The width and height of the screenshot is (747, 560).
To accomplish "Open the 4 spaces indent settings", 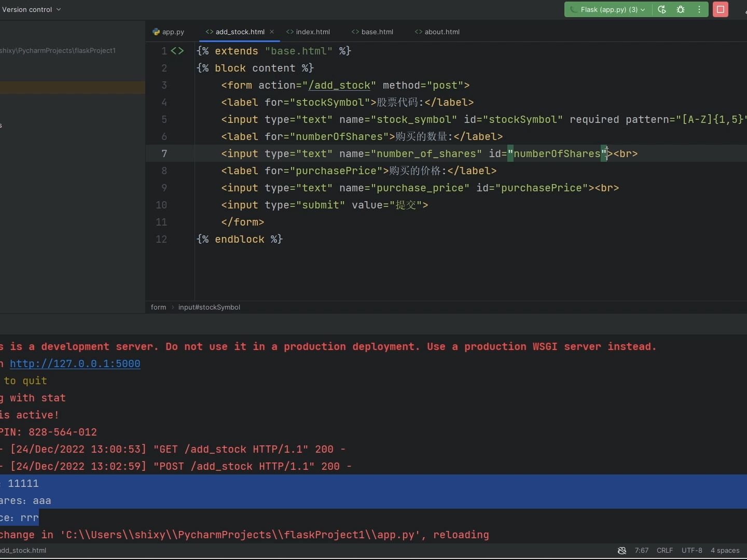I will 725,550.
